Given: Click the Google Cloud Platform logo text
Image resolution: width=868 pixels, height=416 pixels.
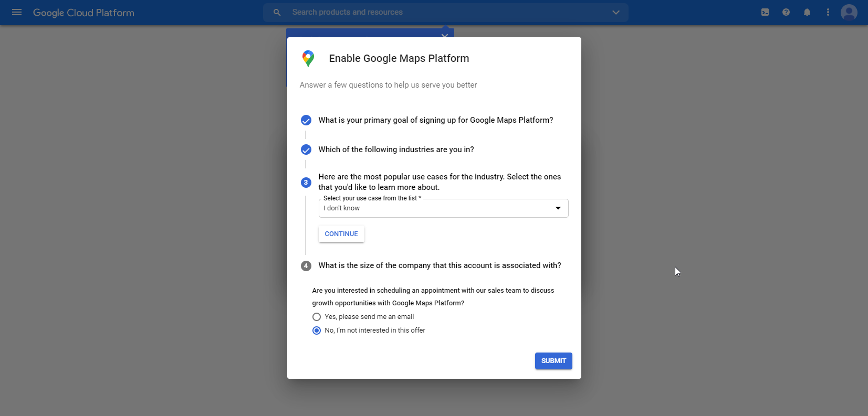Looking at the screenshot, I should (83, 13).
